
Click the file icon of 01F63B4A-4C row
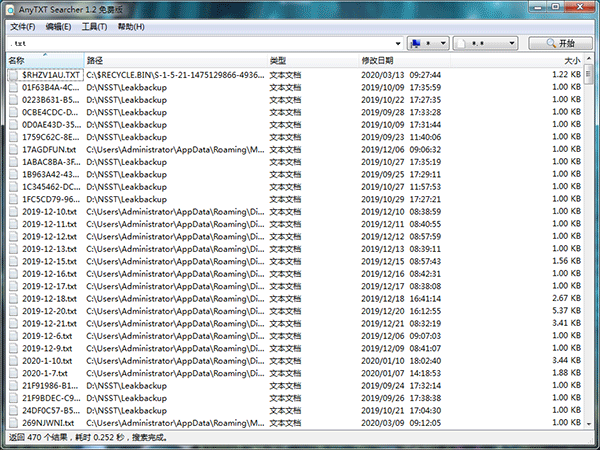tap(13, 87)
